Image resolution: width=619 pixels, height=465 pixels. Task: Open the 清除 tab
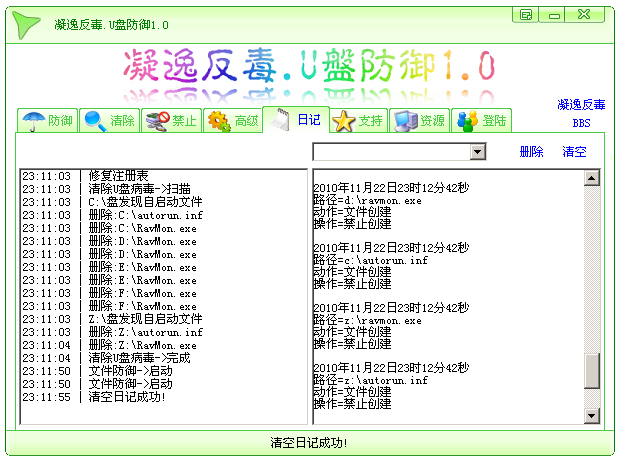point(109,120)
